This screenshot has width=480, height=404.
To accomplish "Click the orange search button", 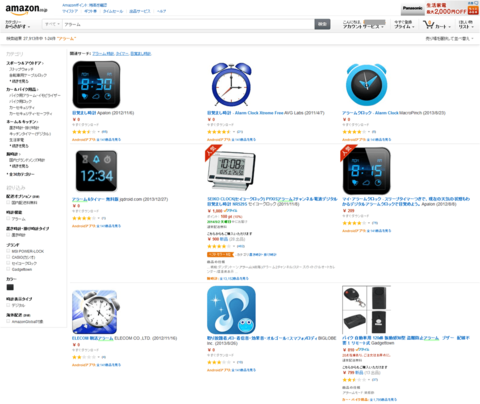I will [x=322, y=24].
